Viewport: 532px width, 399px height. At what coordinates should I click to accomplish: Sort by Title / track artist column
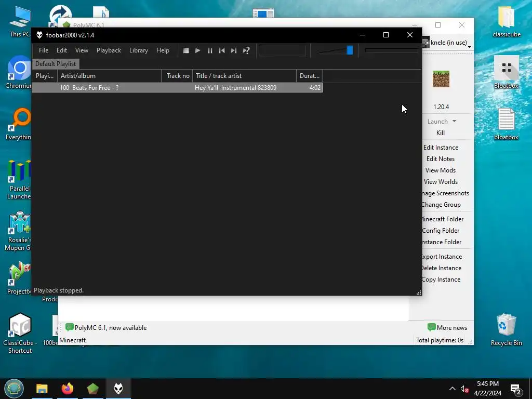point(244,76)
